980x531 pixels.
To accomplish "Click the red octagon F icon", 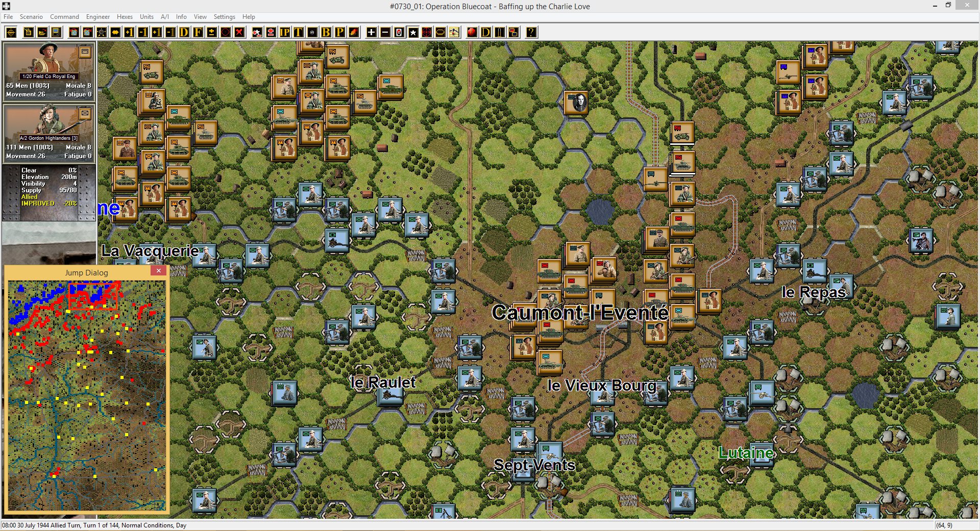I will (x=472, y=33).
